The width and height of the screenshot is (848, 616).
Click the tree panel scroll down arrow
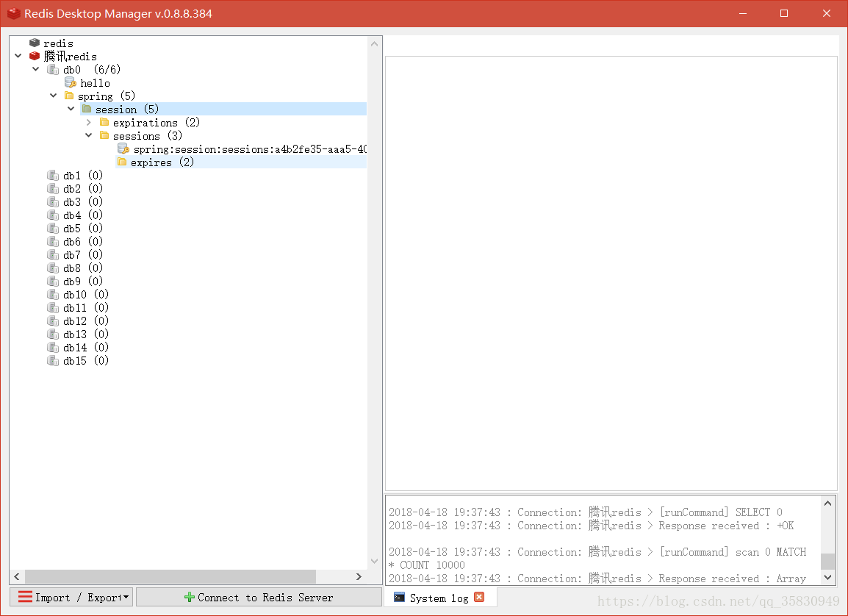point(374,562)
